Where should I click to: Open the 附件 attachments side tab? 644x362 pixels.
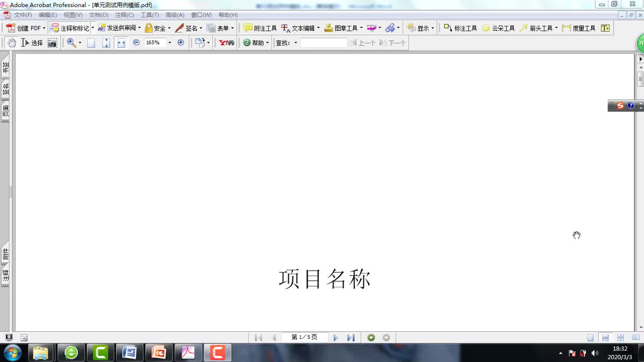point(6,254)
